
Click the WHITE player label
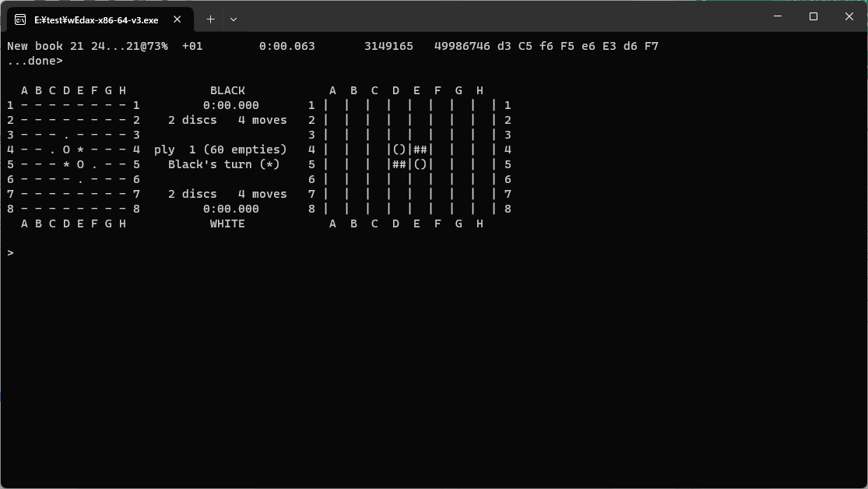coord(227,223)
